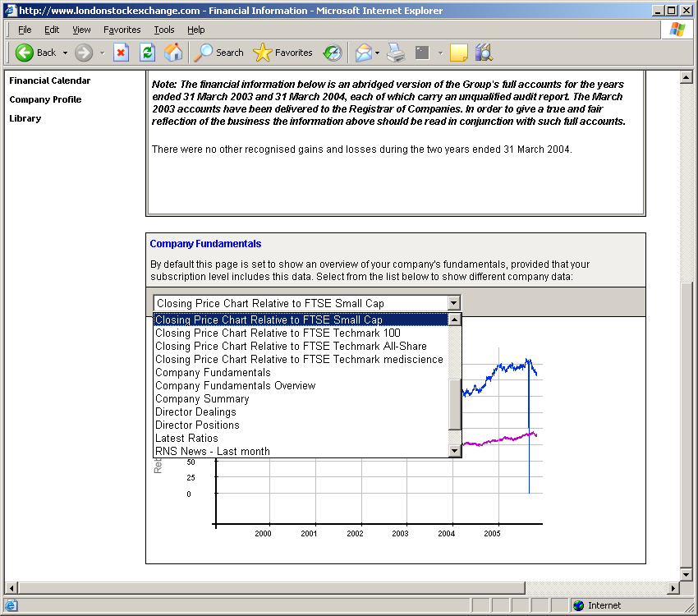Click the Internet Explorer title bar icon
The image size is (698, 616).
coord(11,10)
